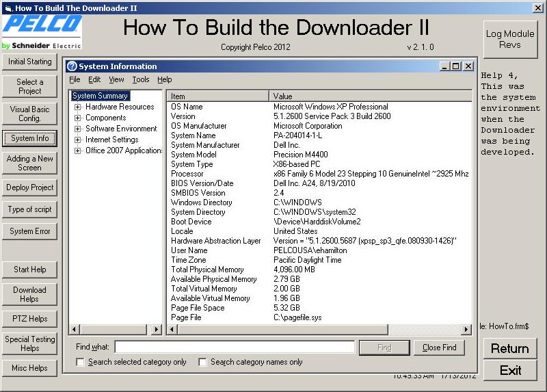Select System Summary in the tree
This screenshot has width=547, height=392.
pyautogui.click(x=100, y=96)
